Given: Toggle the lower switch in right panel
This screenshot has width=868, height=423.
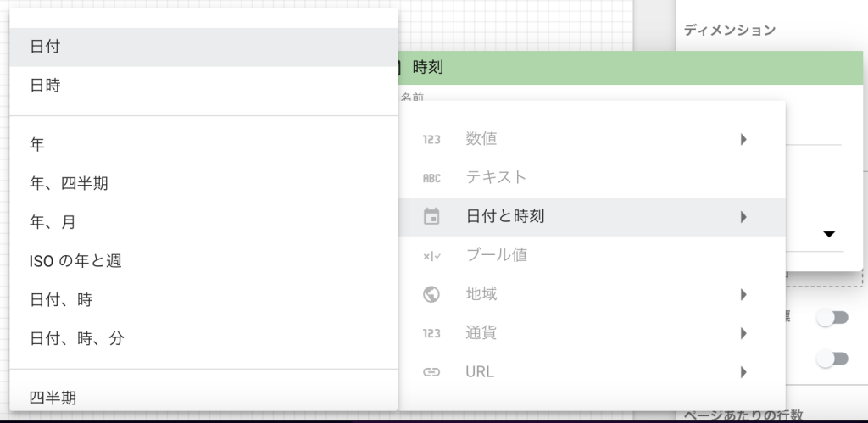Looking at the screenshot, I should click(832, 359).
